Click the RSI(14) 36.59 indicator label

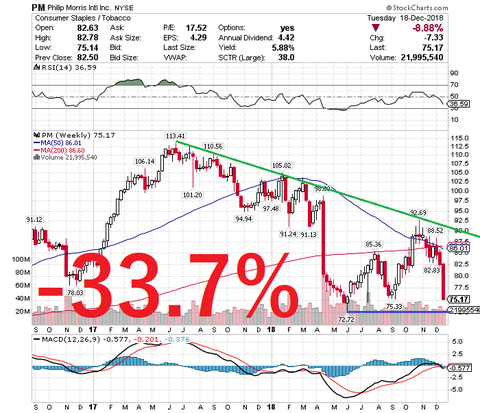click(x=68, y=68)
